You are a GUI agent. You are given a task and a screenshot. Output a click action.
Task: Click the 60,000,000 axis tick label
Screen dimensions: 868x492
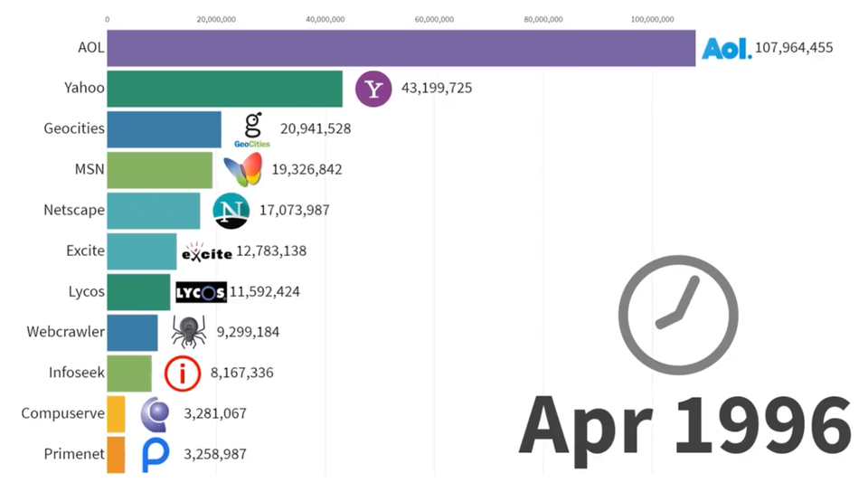pyautogui.click(x=434, y=18)
